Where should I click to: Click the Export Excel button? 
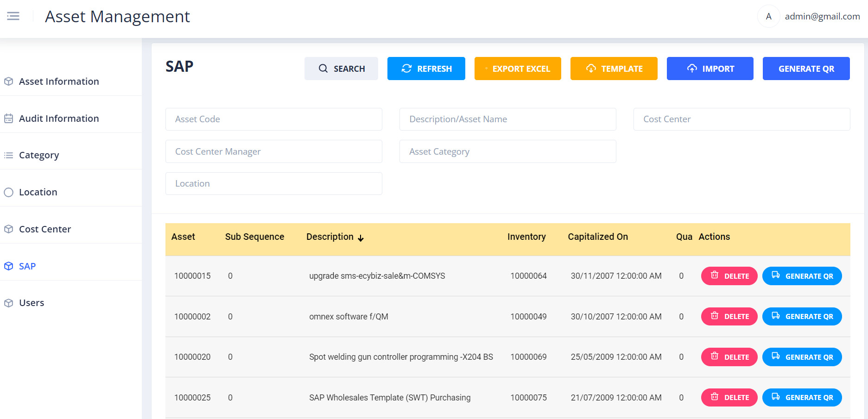point(518,69)
